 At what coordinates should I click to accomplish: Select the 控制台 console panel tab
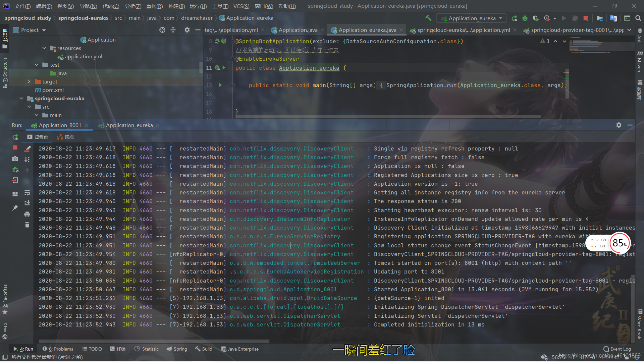click(40, 136)
